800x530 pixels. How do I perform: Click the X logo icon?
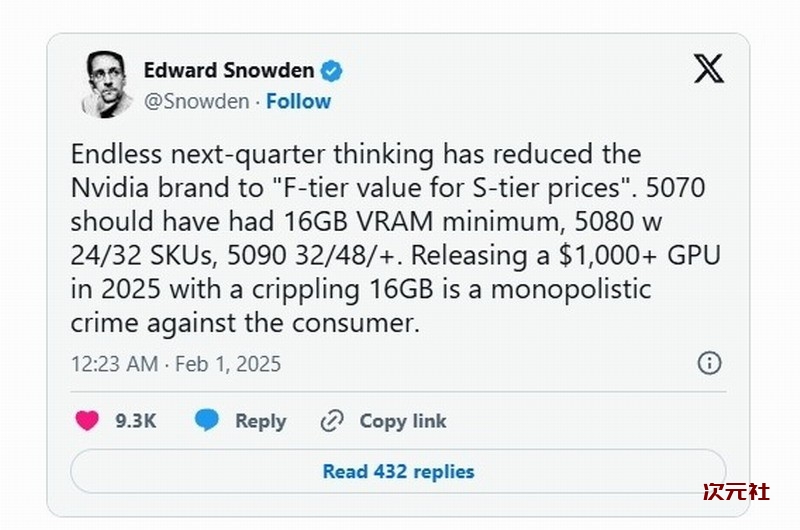(708, 69)
